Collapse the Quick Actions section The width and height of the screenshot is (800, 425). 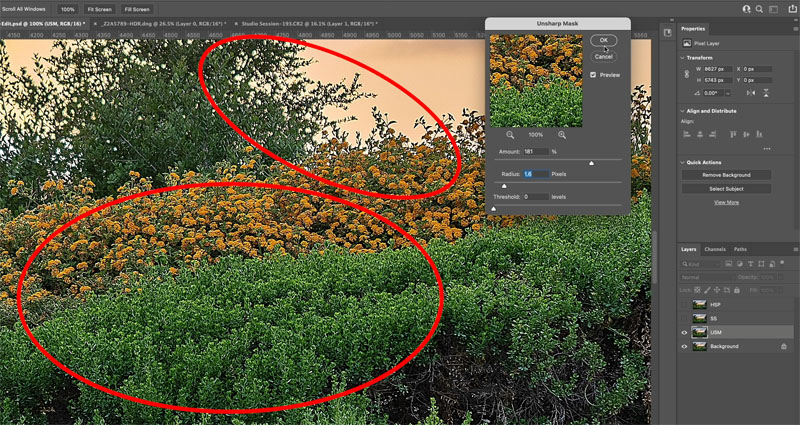pos(682,162)
